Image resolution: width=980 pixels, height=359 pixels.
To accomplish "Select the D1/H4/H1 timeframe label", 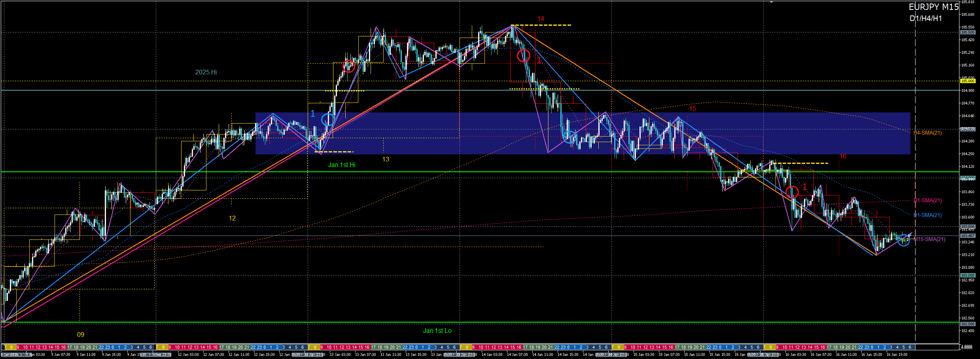I will [x=925, y=19].
